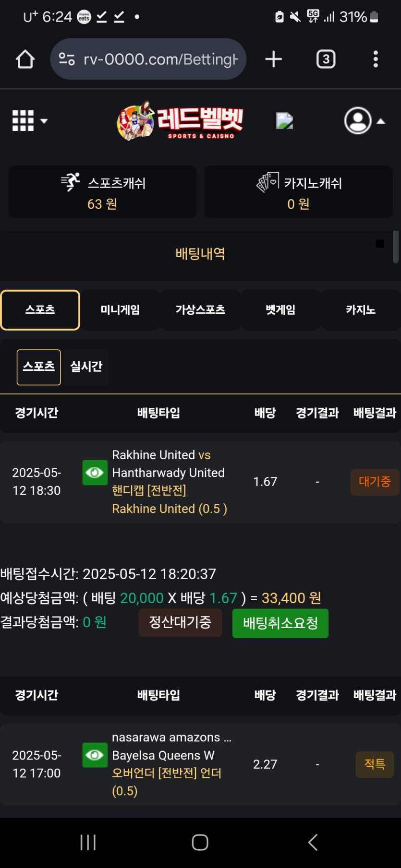The image size is (401, 868).
Task: Toggle eye icon for Rakhine United match
Action: click(95, 473)
